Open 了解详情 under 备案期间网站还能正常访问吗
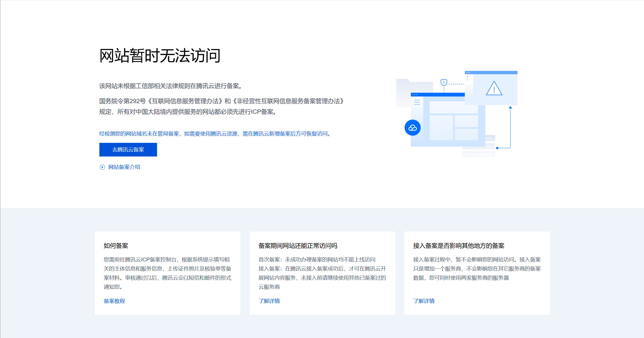This screenshot has width=644, height=338. coord(269,301)
